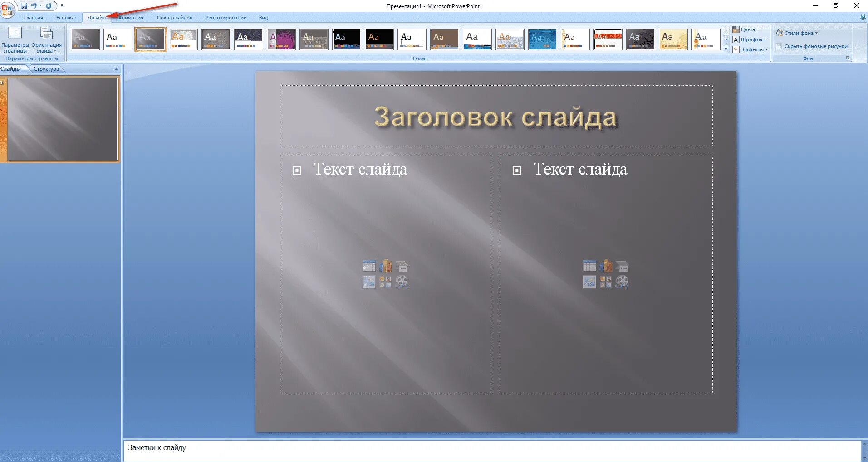The width and height of the screenshot is (868, 462).
Task: Expand the Стили фона dropdown arrow
Action: [816, 33]
